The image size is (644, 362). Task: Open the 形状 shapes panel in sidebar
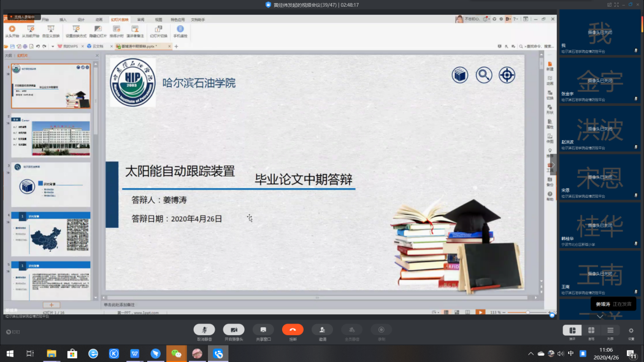point(550,109)
